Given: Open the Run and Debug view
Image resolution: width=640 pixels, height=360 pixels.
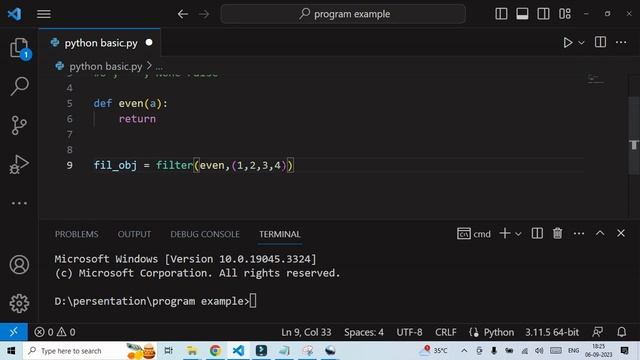Looking at the screenshot, I should (19, 164).
